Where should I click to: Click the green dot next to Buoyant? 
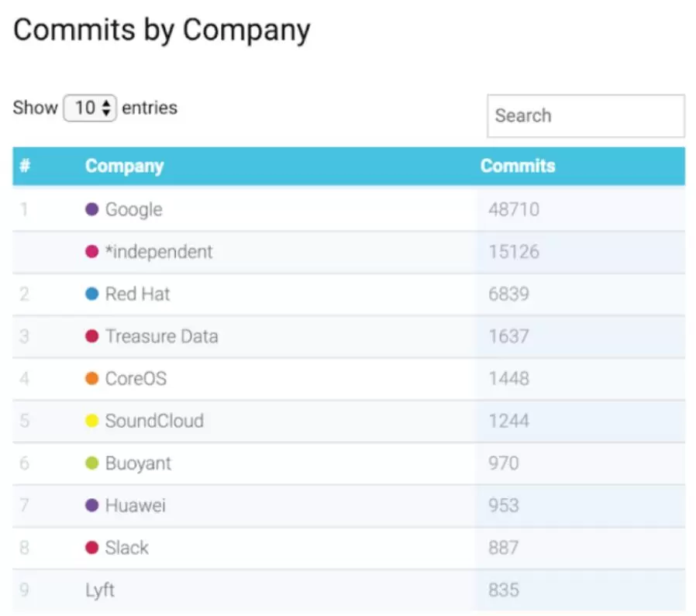(x=92, y=463)
